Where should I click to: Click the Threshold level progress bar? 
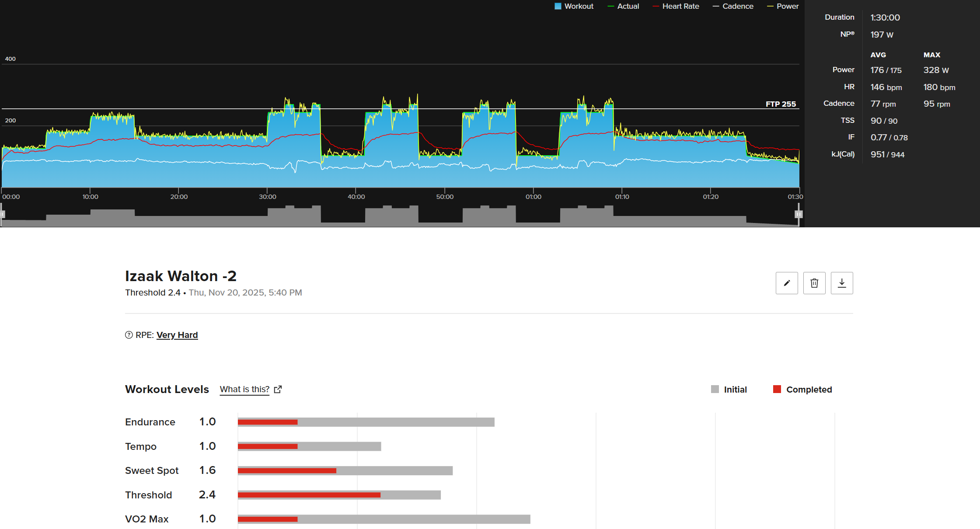339,495
